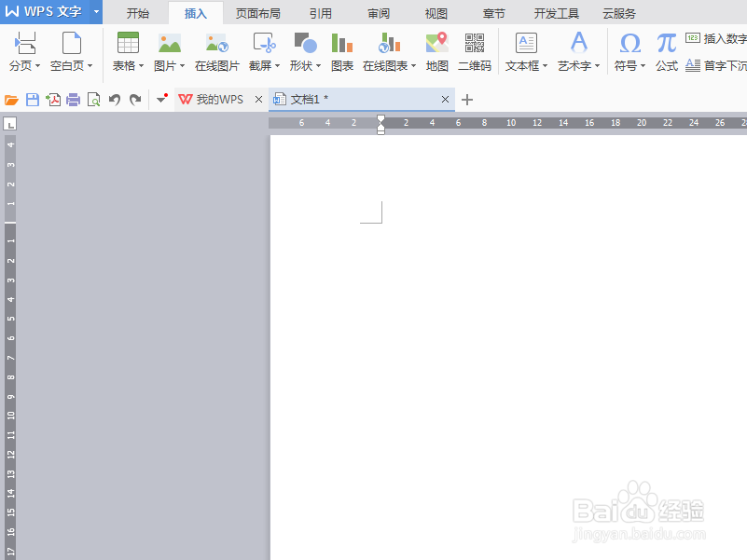This screenshot has height=560, width=747.
Task: Insert a 地图 map
Action: pyautogui.click(x=436, y=52)
